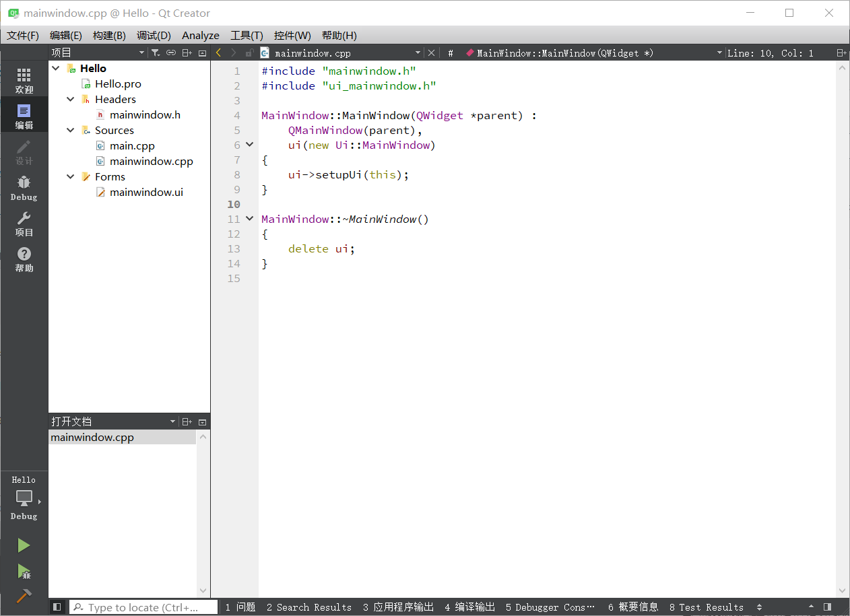Toggle the left sidebar visibility button
This screenshot has height=616, width=850.
click(57, 607)
